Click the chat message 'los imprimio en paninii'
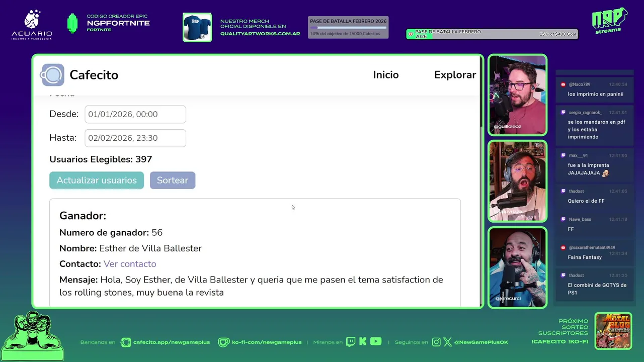The width and height of the screenshot is (644, 362). pos(596,94)
